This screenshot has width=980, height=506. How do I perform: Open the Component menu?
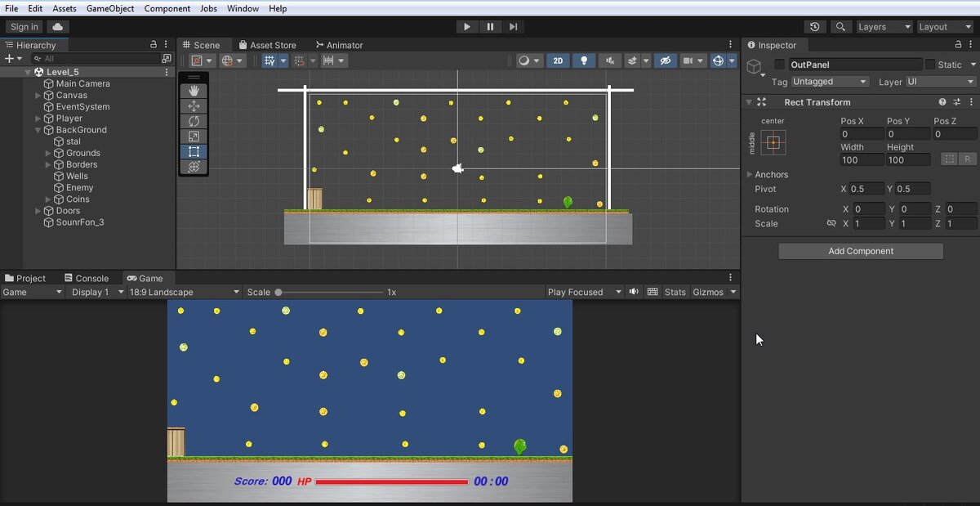167,8
